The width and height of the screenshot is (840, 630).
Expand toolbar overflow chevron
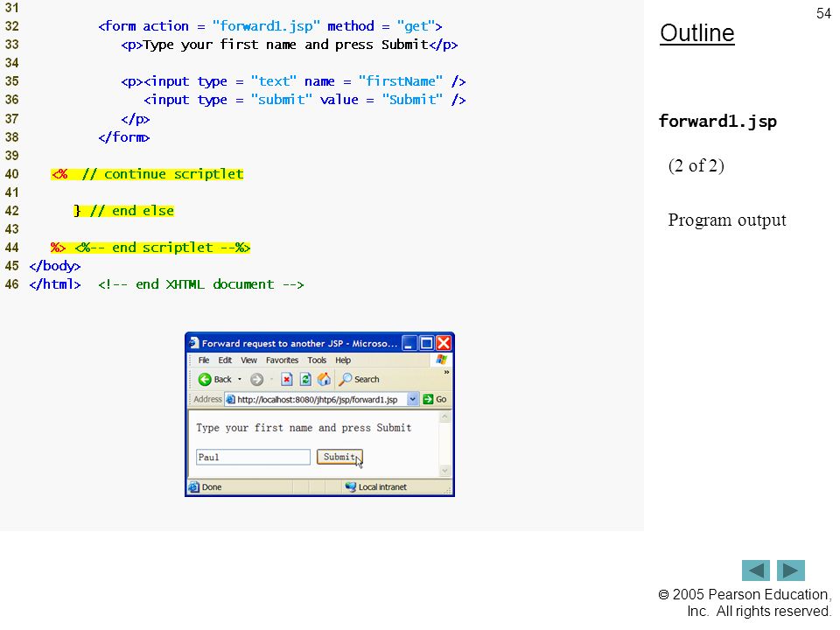coord(446,372)
